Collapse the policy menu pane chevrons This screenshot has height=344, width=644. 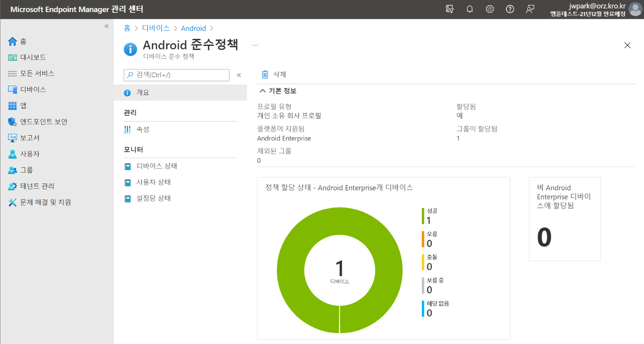[239, 75]
